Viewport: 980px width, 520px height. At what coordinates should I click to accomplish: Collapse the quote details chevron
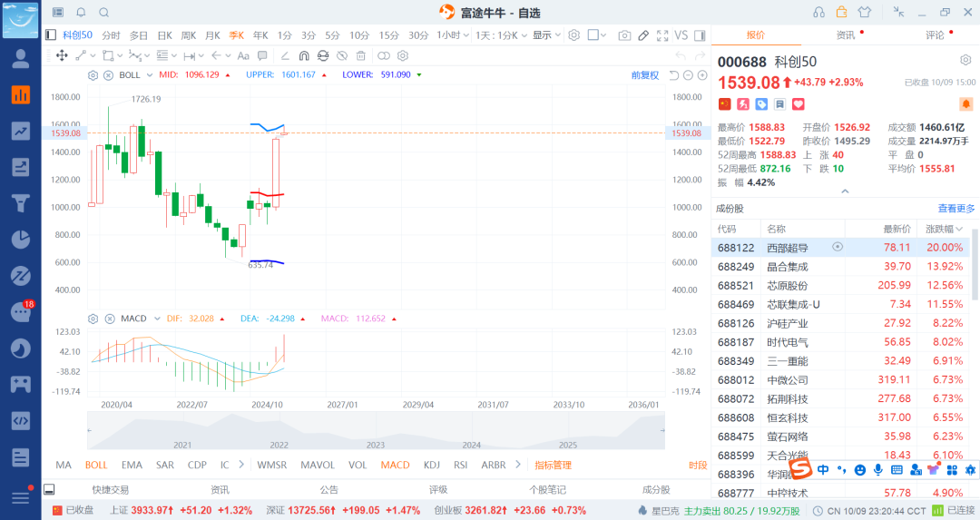click(x=845, y=191)
